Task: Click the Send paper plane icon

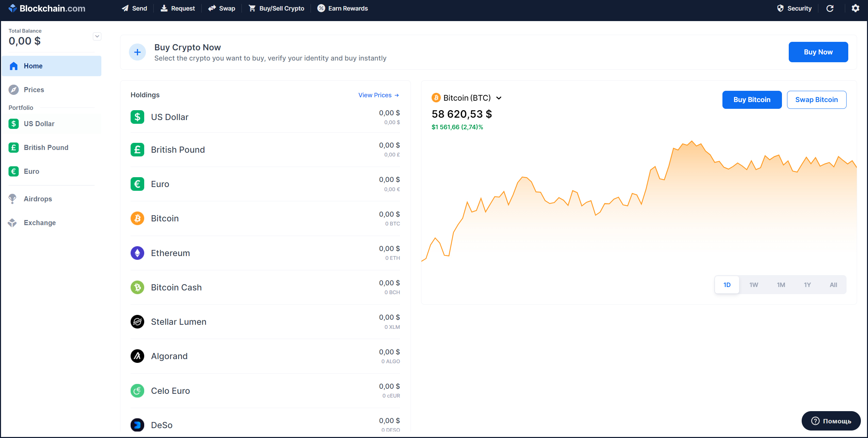Action: pos(125,8)
